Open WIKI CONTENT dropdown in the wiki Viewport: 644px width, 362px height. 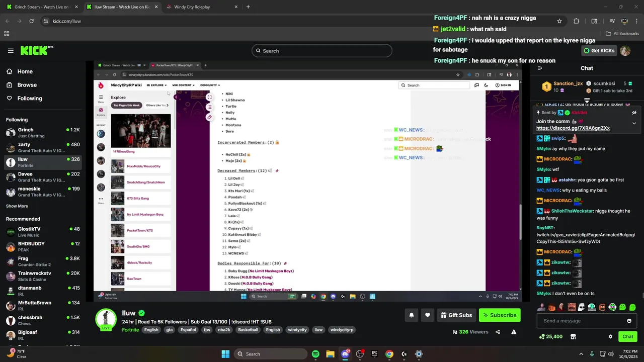click(184, 85)
